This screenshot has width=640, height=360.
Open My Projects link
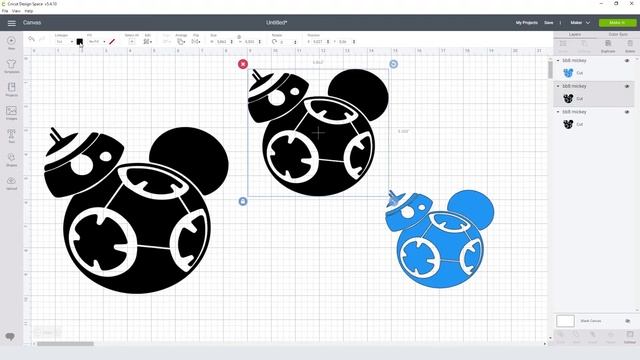(x=527, y=23)
